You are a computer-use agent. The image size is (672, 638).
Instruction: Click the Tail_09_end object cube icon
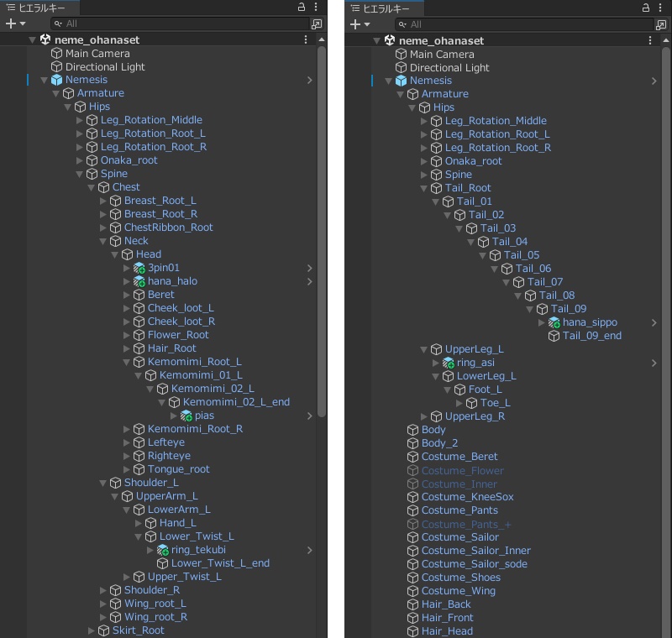click(554, 336)
